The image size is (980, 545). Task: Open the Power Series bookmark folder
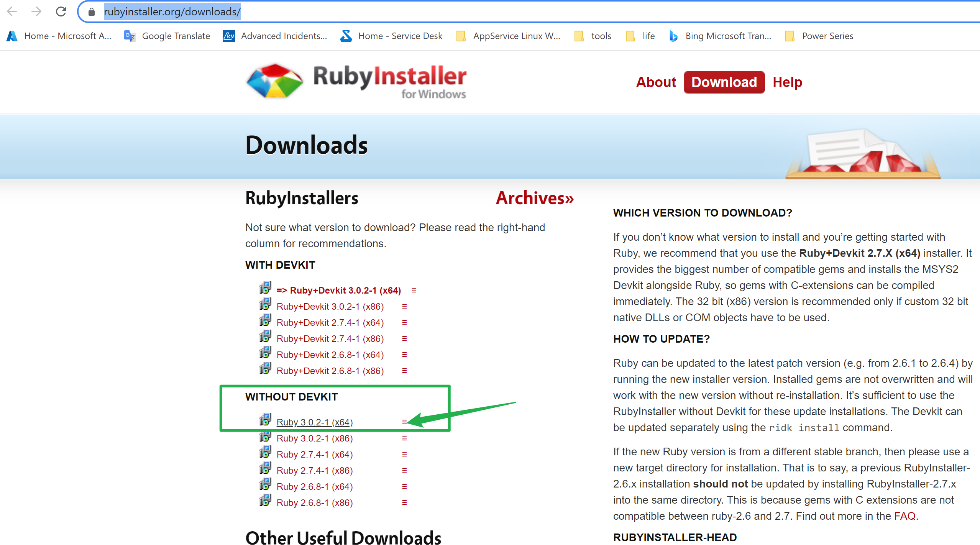(x=819, y=36)
